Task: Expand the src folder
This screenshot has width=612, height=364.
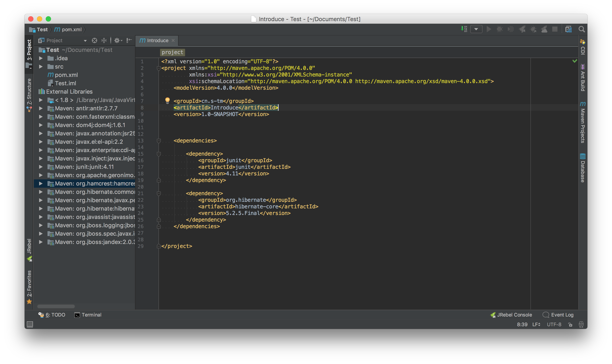Action: click(x=41, y=67)
